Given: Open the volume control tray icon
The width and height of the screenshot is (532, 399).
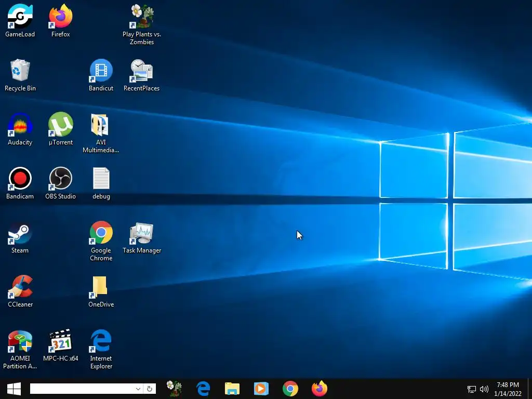Looking at the screenshot, I should [x=484, y=389].
